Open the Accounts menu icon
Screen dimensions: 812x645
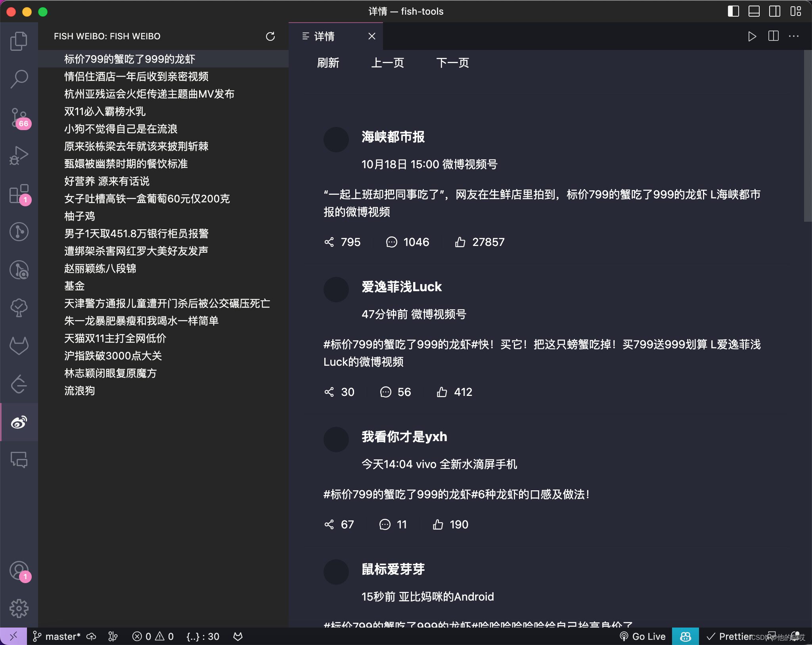coord(19,571)
